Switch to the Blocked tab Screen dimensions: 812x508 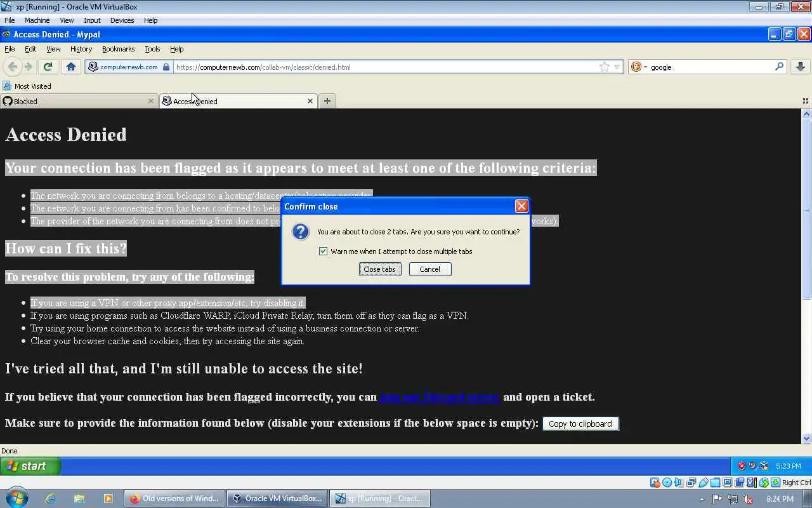78,101
